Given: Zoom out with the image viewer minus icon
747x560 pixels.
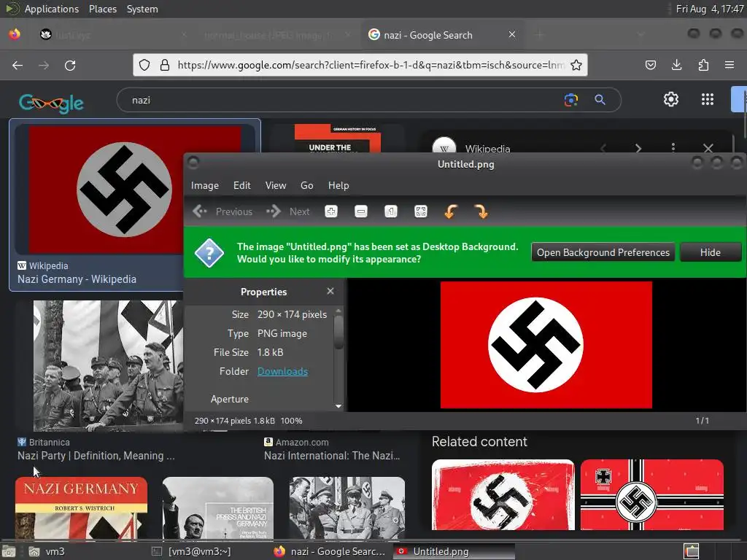Looking at the screenshot, I should 361,211.
